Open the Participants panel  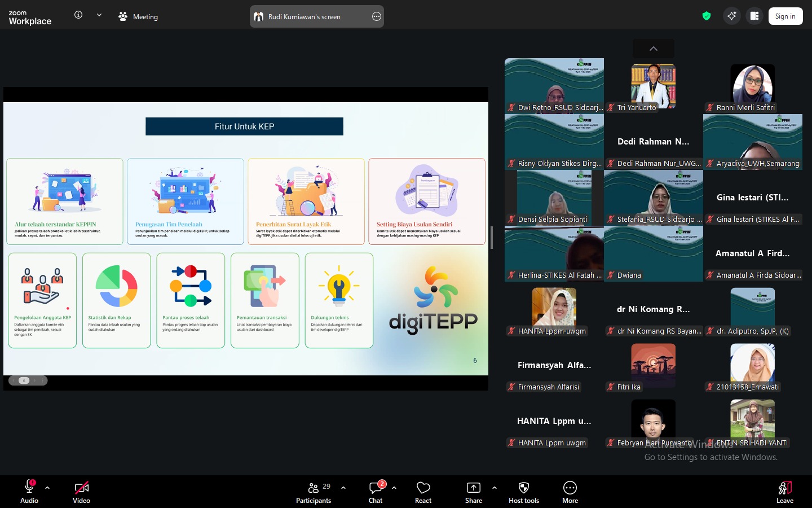pos(314,492)
